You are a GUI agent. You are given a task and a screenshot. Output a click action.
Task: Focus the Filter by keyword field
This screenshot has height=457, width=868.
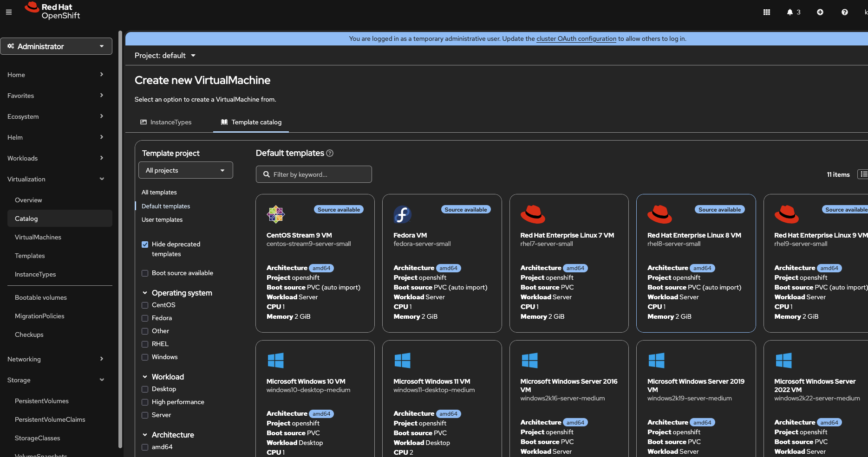tap(314, 174)
